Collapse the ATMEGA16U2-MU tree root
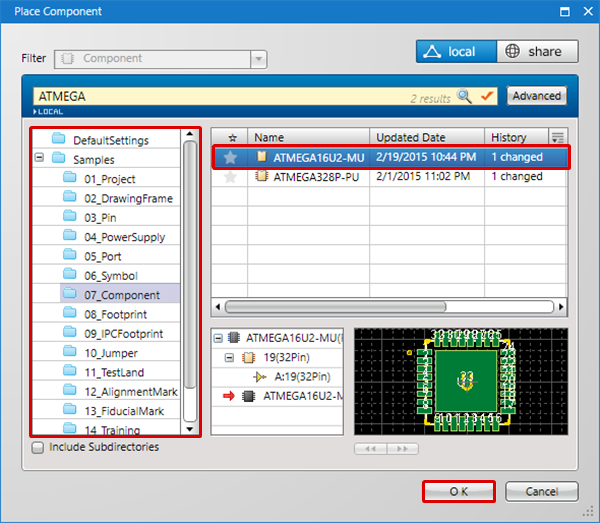 (x=218, y=338)
